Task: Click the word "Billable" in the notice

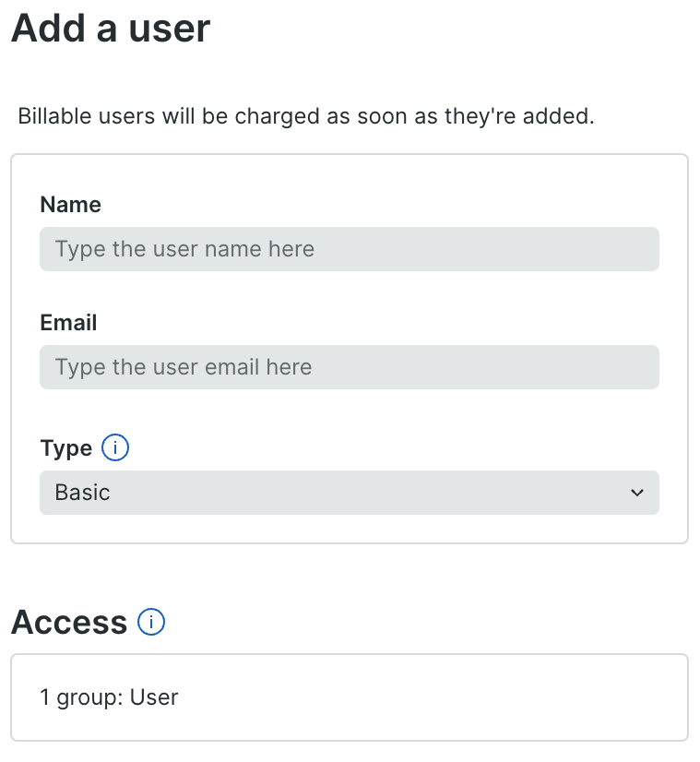Action: [55, 116]
